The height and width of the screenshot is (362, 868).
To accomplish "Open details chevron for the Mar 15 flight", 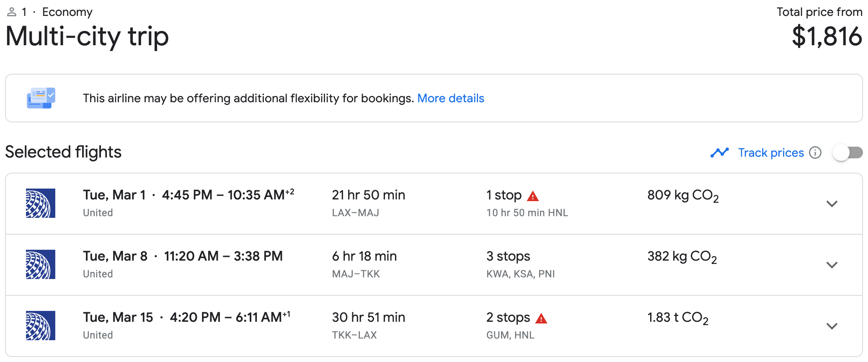I will pos(832,326).
